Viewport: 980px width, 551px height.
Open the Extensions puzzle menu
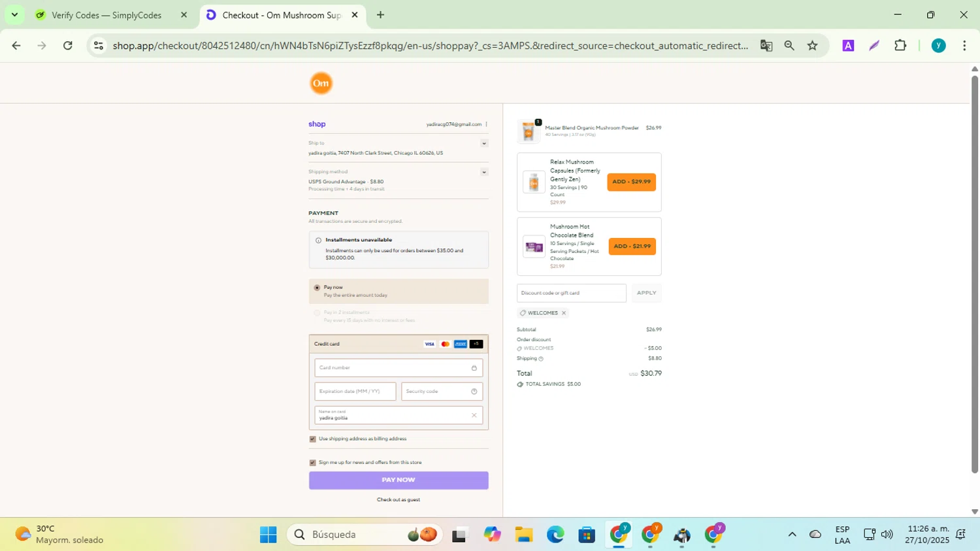coord(900,46)
